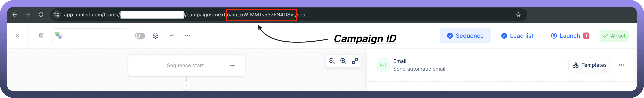Switch to the Lead list tab
Screen dimensions: 644x98
click(x=517, y=36)
